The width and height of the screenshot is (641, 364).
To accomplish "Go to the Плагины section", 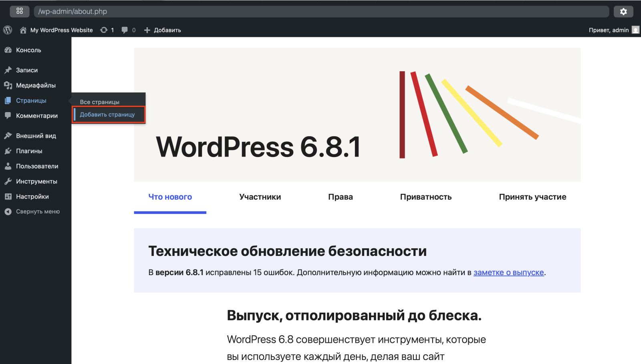I will (29, 151).
